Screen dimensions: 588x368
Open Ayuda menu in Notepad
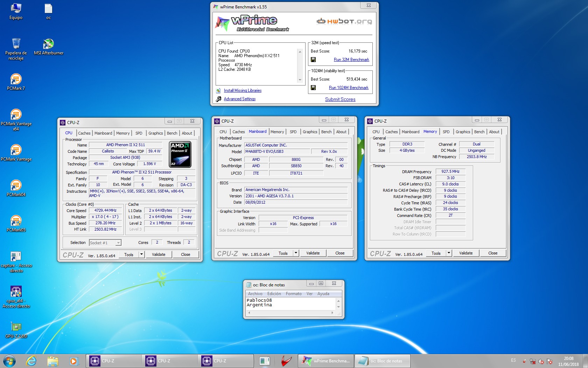pyautogui.click(x=323, y=294)
